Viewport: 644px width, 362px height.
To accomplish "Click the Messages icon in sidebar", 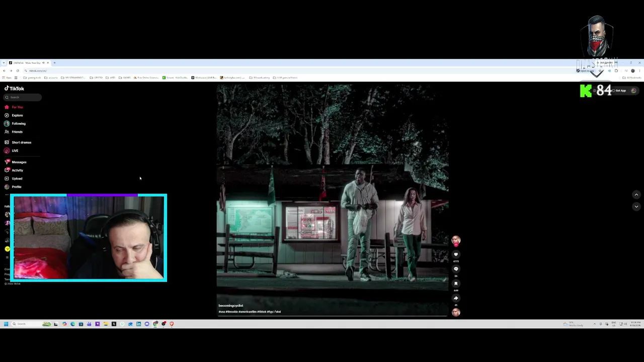I will [x=7, y=162].
